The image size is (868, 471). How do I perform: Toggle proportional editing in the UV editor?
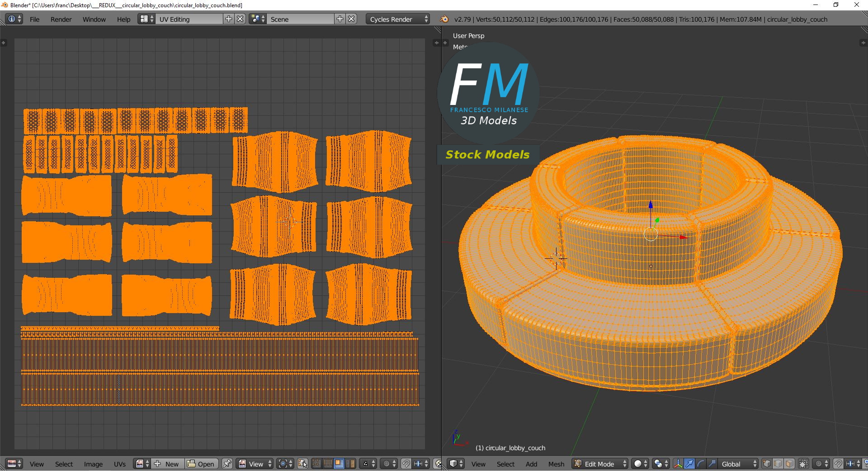coord(387,464)
